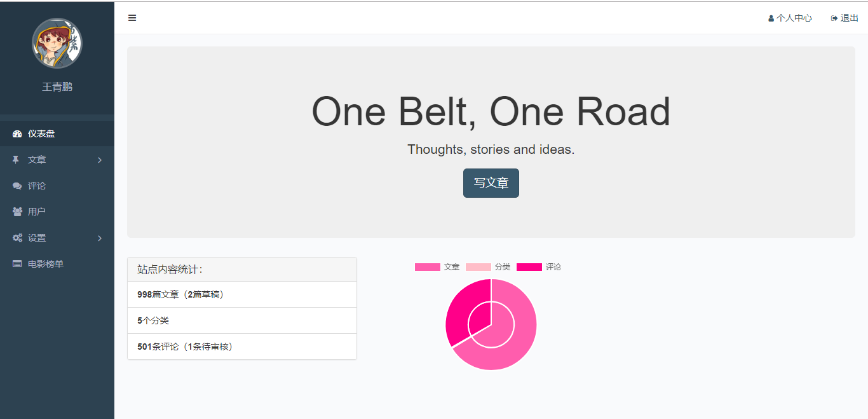Toggle the 文章 legend item in chart

(437, 267)
